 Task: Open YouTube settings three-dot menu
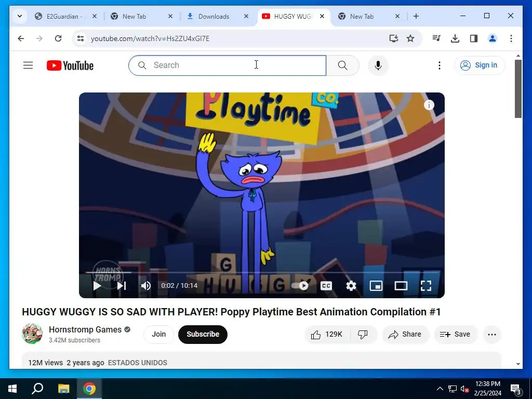click(x=440, y=65)
